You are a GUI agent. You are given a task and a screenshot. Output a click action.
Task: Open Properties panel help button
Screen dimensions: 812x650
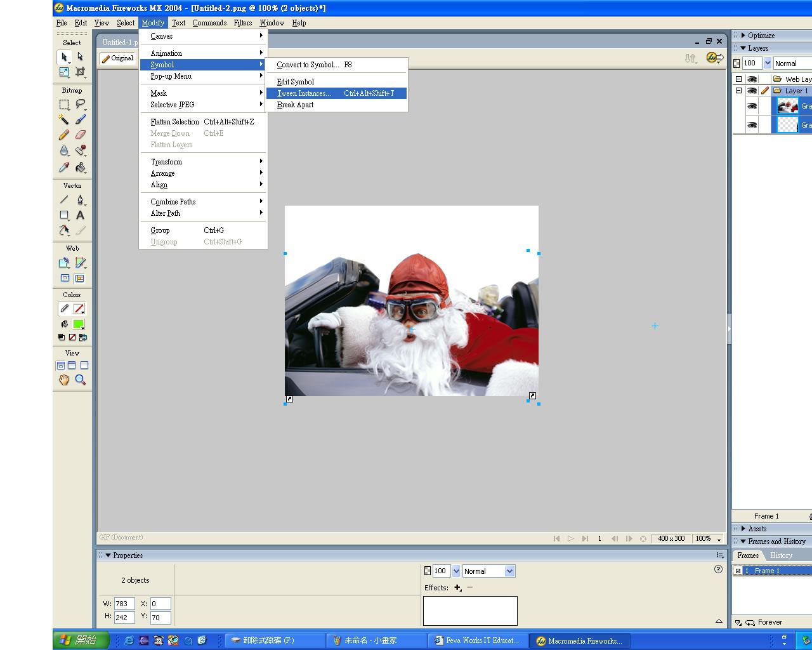(x=718, y=569)
